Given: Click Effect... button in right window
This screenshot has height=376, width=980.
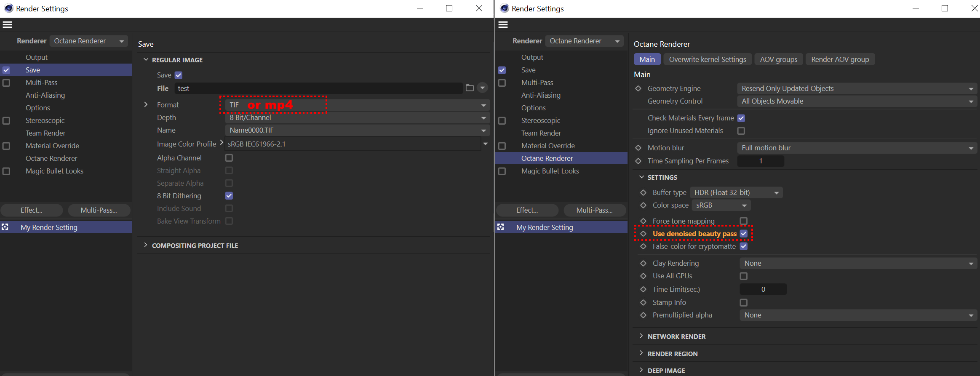Looking at the screenshot, I should click(527, 210).
